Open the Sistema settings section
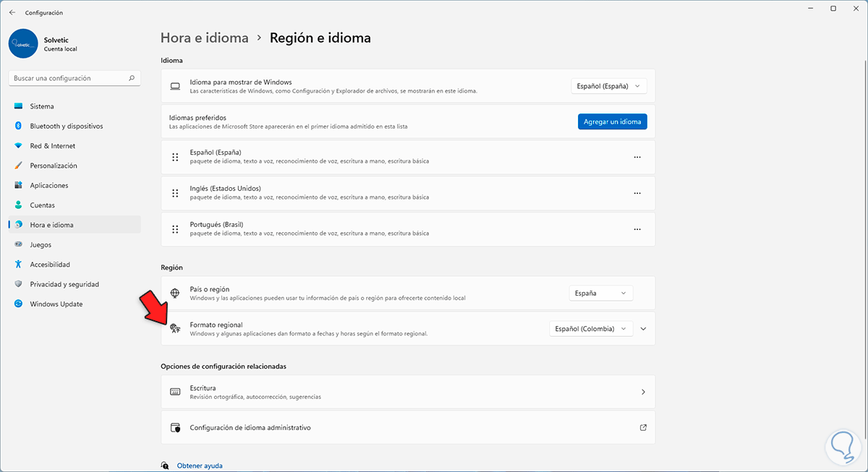Viewport: 868px width, 472px height. pos(42,106)
